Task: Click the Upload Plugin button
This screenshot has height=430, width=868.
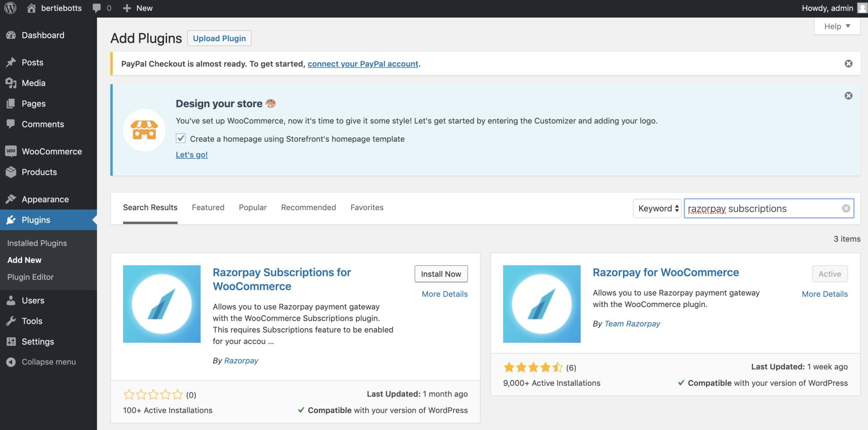Action: [219, 38]
